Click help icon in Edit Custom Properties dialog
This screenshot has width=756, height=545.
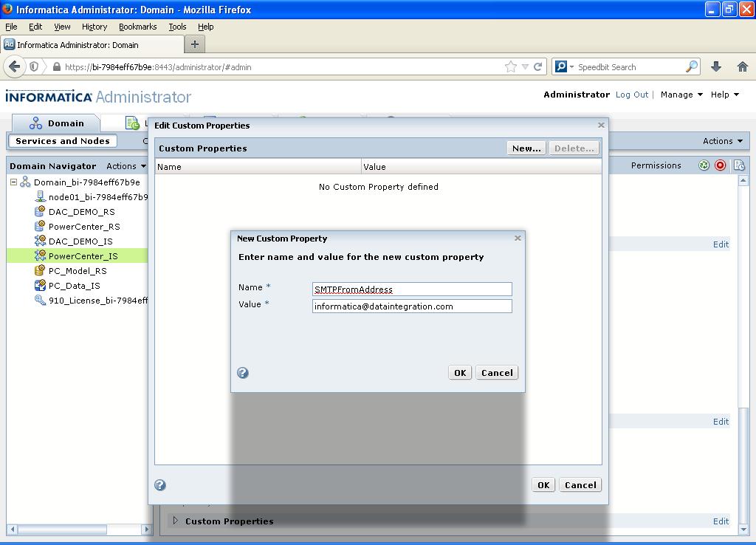[x=160, y=485]
